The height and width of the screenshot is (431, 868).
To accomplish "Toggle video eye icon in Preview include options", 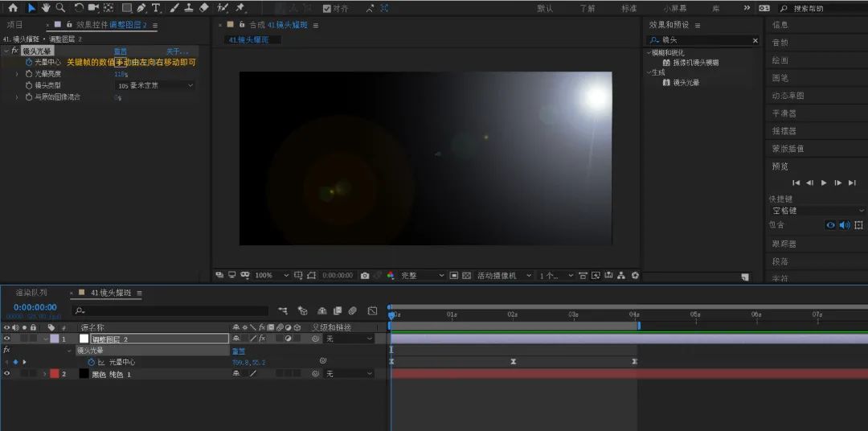I will click(830, 225).
